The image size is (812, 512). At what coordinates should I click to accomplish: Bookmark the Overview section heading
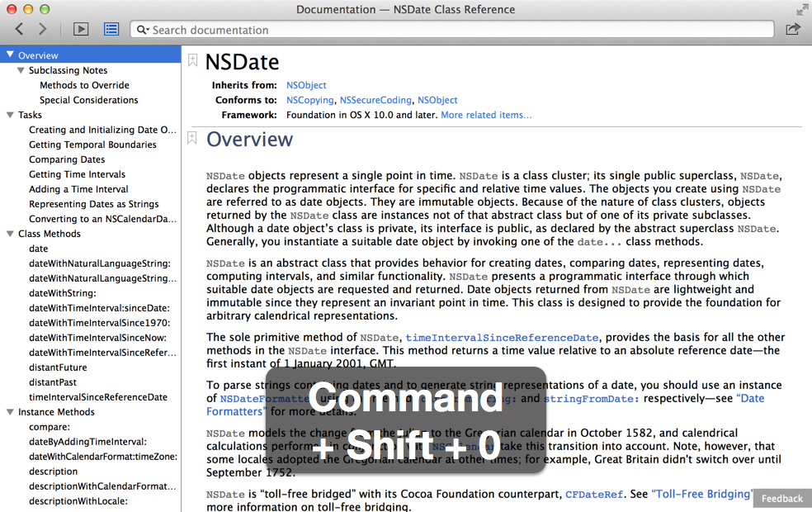(192, 139)
